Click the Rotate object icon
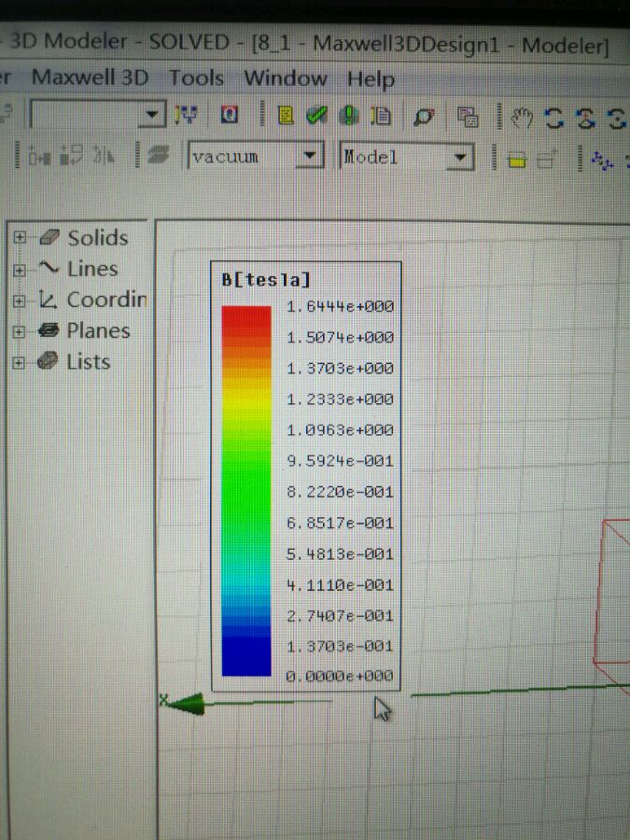 (71, 156)
